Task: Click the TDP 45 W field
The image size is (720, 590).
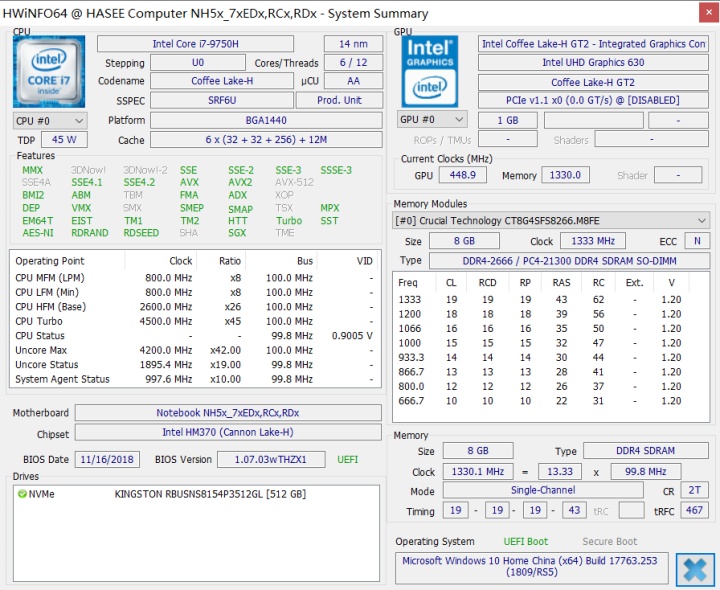Action: click(64, 140)
